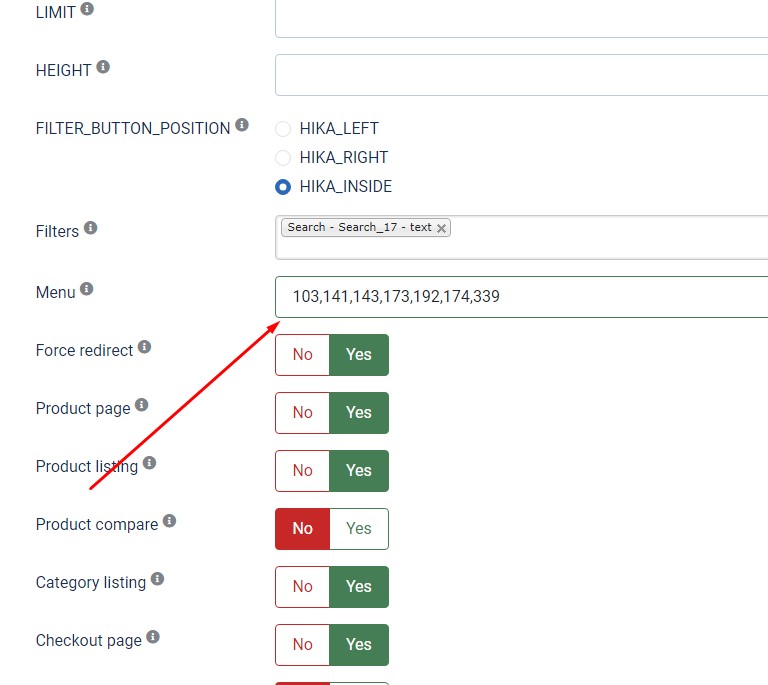
Task: Click the info icon beside Menu label
Action: point(86,289)
